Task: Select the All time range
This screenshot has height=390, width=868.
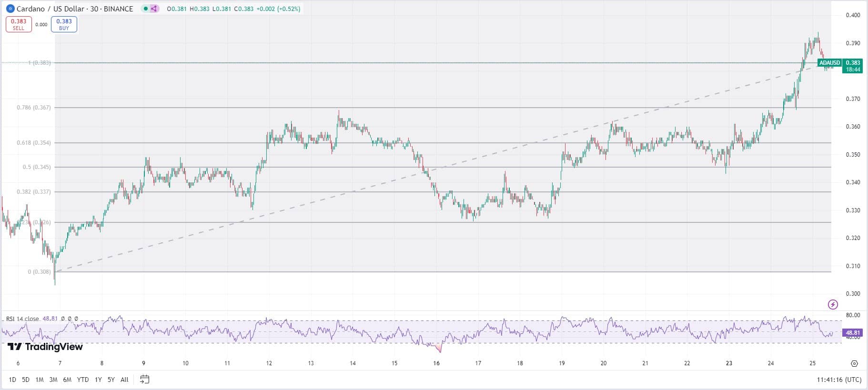Action: pyautogui.click(x=124, y=380)
